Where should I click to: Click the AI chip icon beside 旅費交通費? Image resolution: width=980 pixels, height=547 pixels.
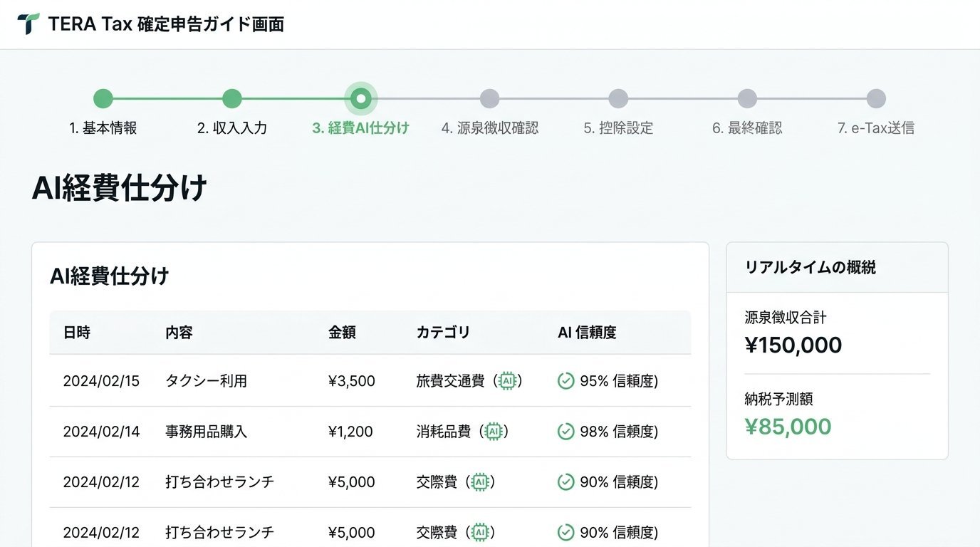tap(507, 381)
